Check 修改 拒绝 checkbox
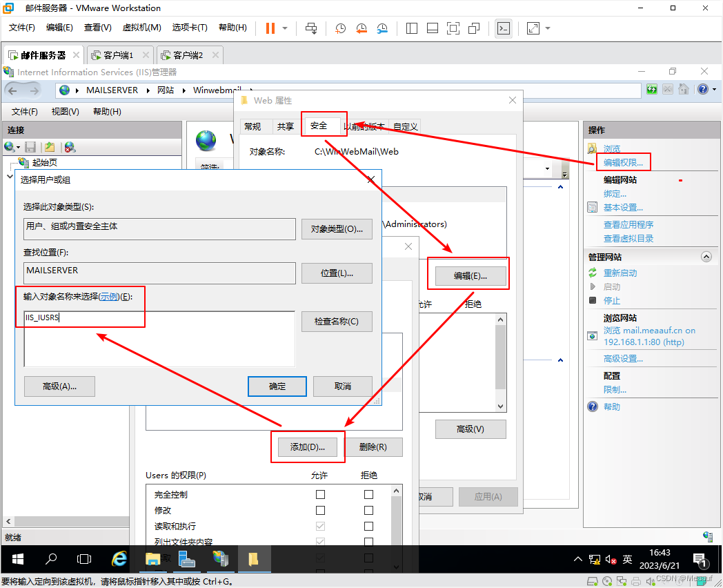The image size is (723, 588). [368, 510]
